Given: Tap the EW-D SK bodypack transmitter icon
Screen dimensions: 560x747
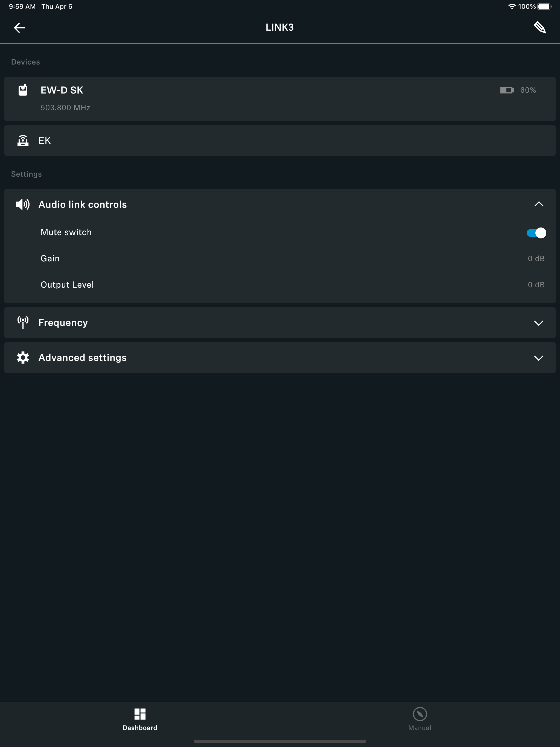Looking at the screenshot, I should coord(23,90).
